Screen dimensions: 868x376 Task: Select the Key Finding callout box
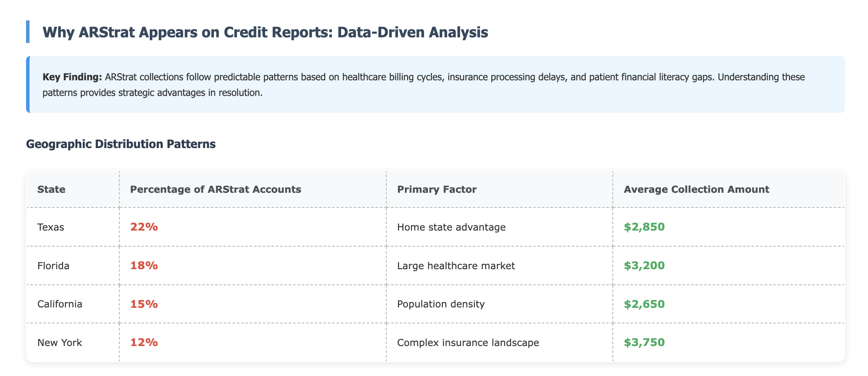point(435,85)
